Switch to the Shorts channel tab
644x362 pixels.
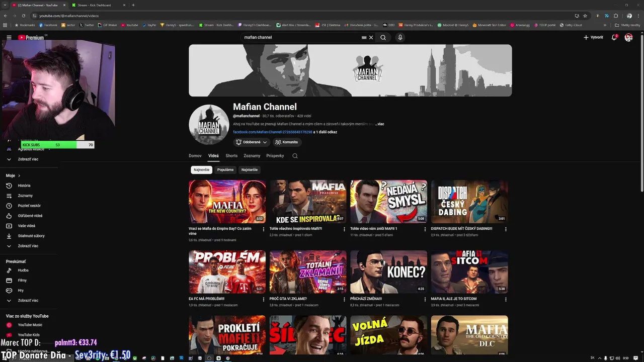(x=231, y=156)
